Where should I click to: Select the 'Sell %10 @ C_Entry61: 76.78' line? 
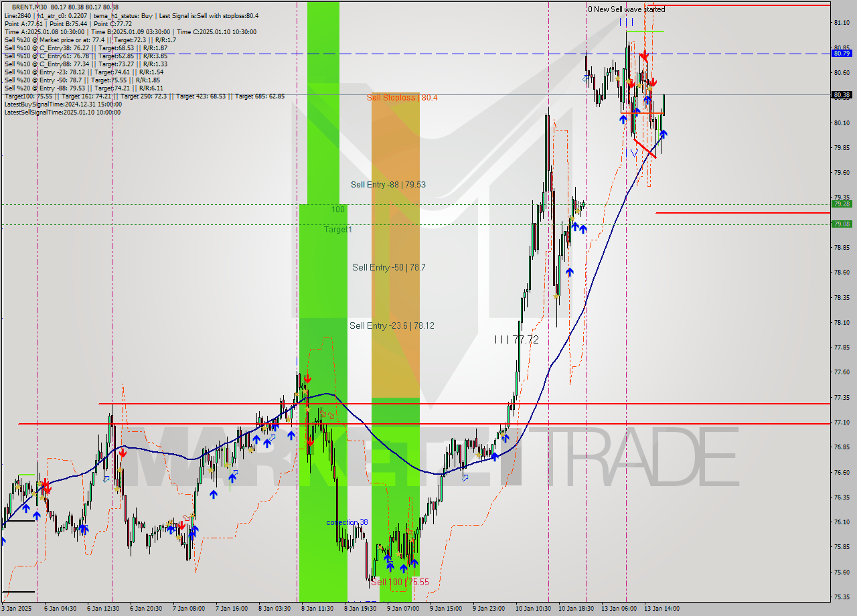(x=86, y=56)
